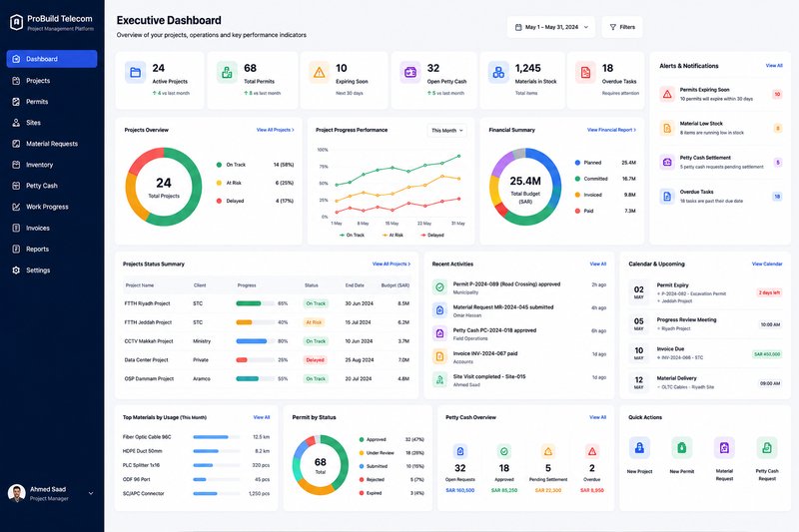Click the Invoices sidebar icon
This screenshot has height=532, width=799.
pyautogui.click(x=16, y=229)
